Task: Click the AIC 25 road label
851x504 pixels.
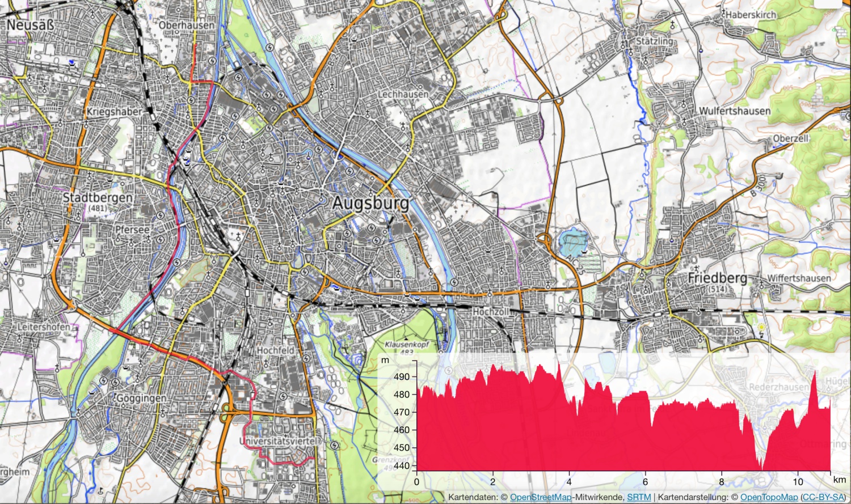Action: point(575,264)
